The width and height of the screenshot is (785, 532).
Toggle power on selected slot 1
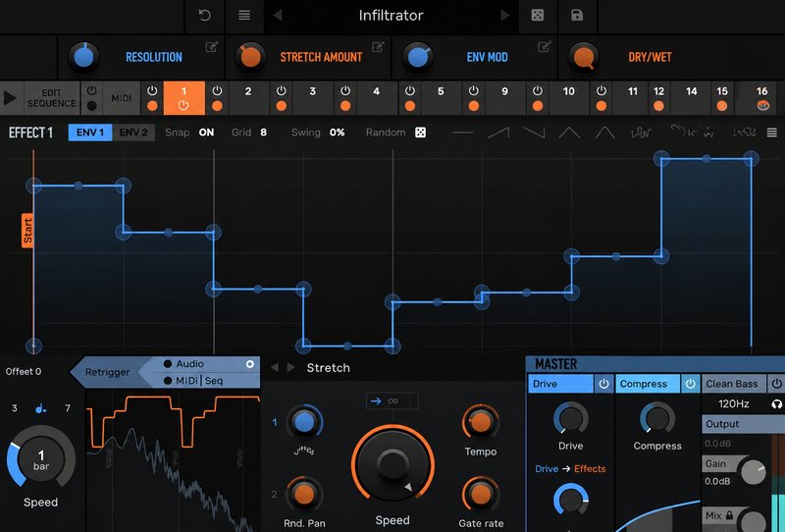pos(183,106)
